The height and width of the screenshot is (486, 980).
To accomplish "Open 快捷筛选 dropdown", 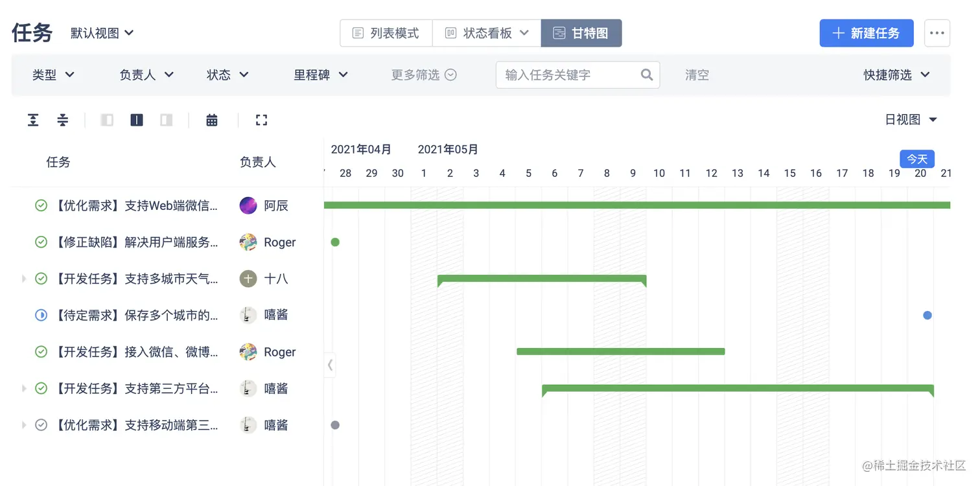I will point(896,75).
